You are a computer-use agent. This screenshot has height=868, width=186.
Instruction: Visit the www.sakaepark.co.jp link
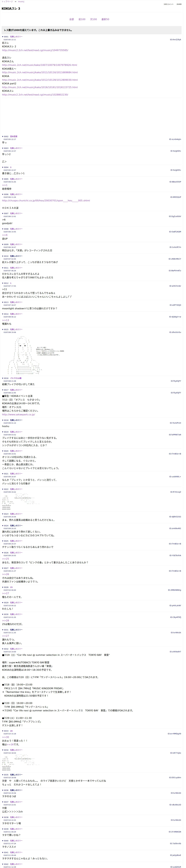[19, 414]
